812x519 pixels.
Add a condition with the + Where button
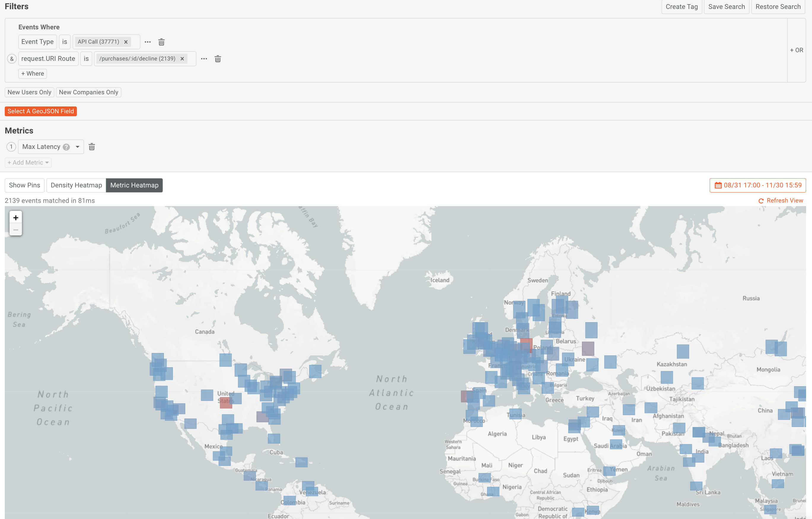coord(32,74)
